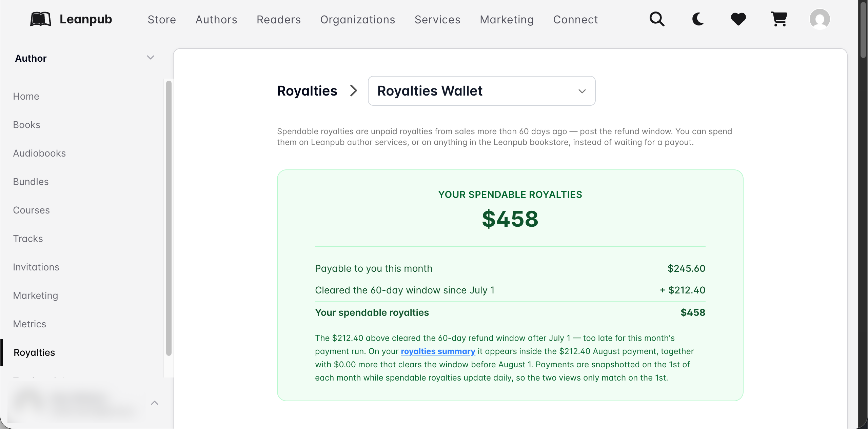
Task: Click the sidebar scrollbar thumb
Action: click(x=169, y=218)
